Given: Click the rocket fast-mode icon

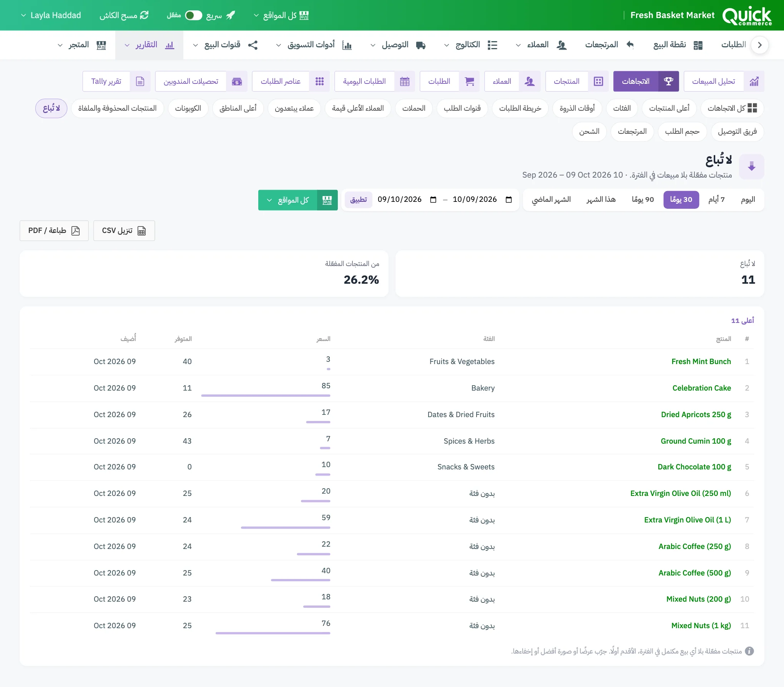Looking at the screenshot, I should point(231,15).
